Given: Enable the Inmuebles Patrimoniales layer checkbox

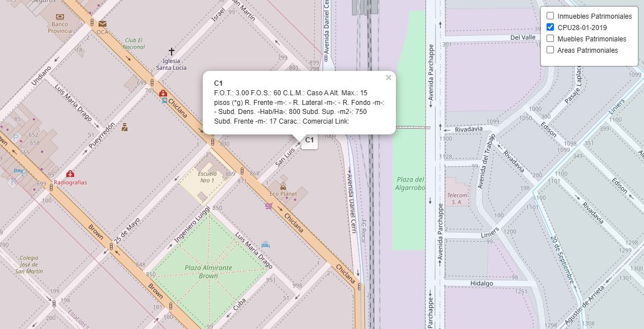Looking at the screenshot, I should coord(550,16).
